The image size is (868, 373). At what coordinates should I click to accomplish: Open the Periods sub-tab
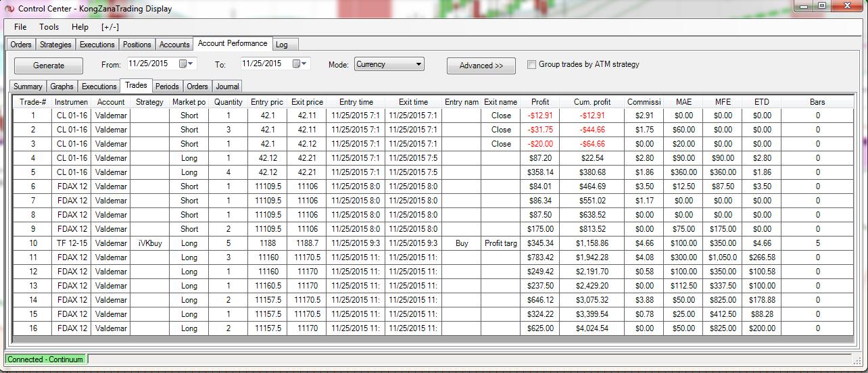pos(167,86)
